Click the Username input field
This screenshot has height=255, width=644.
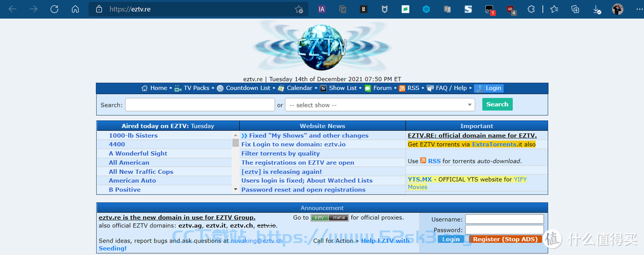[x=504, y=219]
